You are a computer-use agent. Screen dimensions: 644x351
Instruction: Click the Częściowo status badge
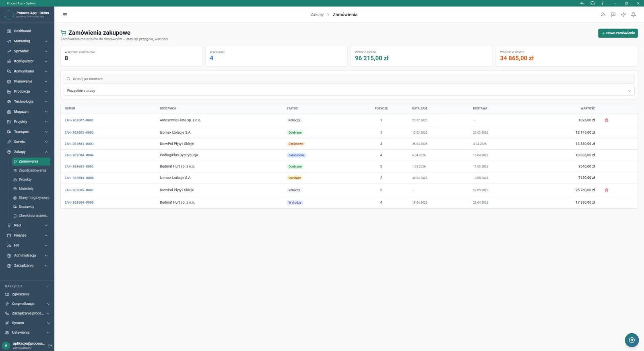(296, 144)
